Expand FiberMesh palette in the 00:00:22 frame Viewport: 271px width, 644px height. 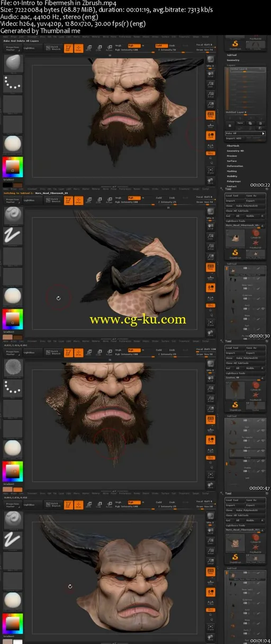pyautogui.click(x=233, y=145)
